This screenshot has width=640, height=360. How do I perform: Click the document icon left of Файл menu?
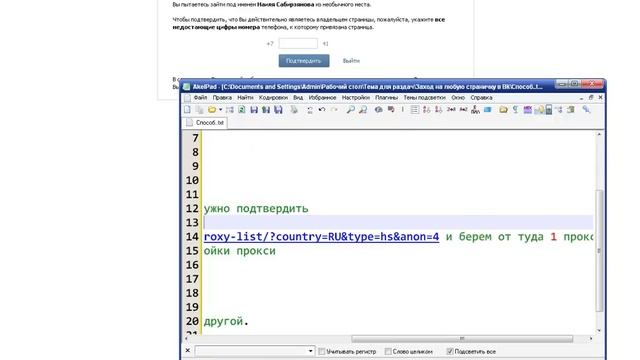click(187, 98)
